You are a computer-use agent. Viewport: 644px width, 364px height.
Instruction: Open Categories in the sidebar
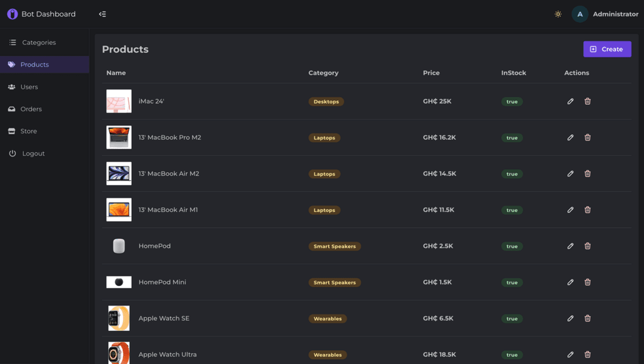(x=44, y=42)
